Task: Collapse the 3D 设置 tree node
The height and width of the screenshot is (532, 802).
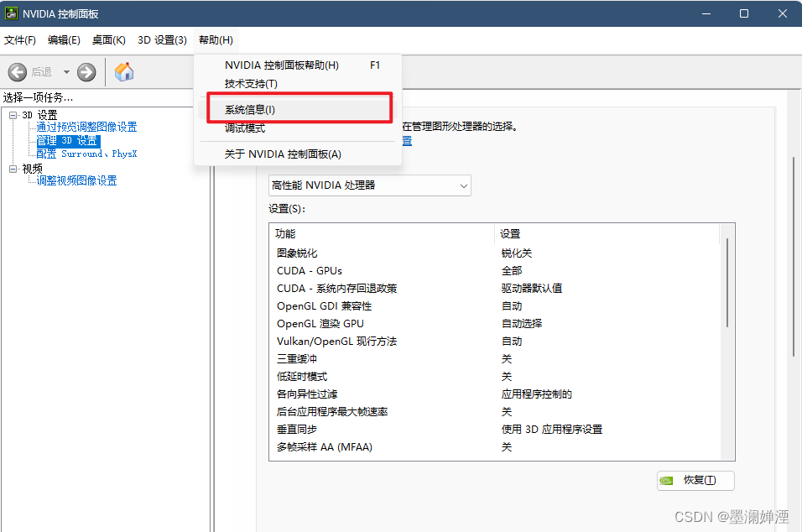Action: pos(13,115)
